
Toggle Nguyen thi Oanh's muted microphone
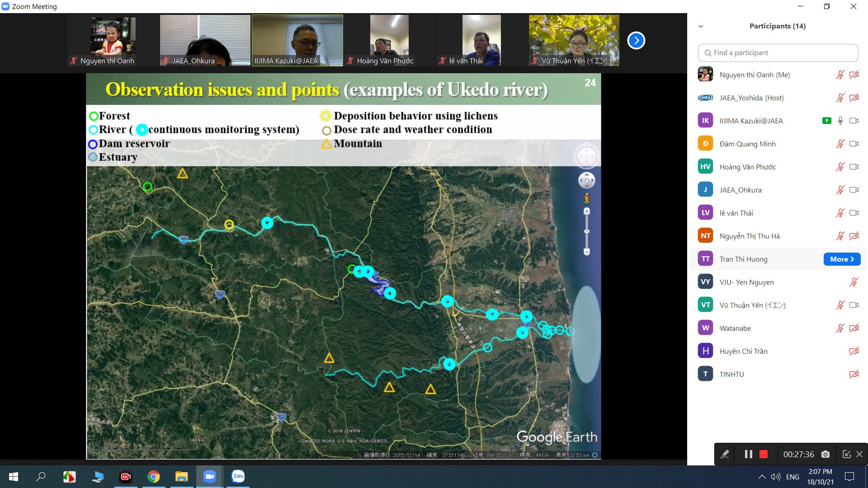[840, 75]
